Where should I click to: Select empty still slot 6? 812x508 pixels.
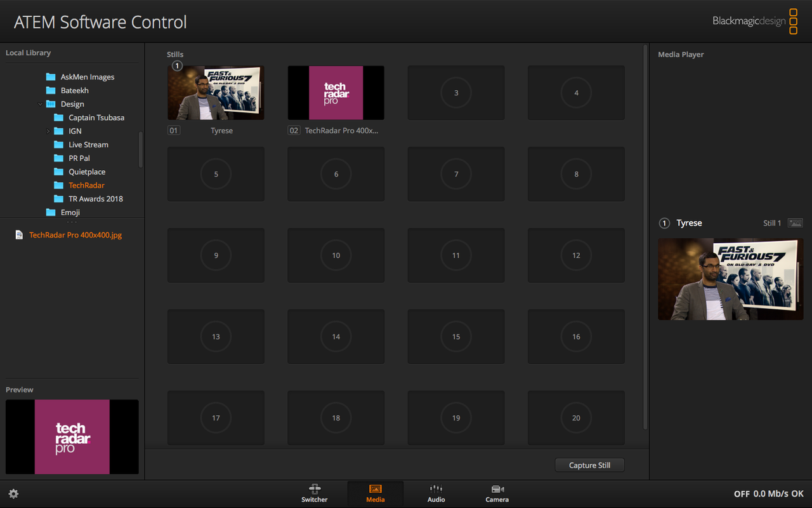point(336,174)
